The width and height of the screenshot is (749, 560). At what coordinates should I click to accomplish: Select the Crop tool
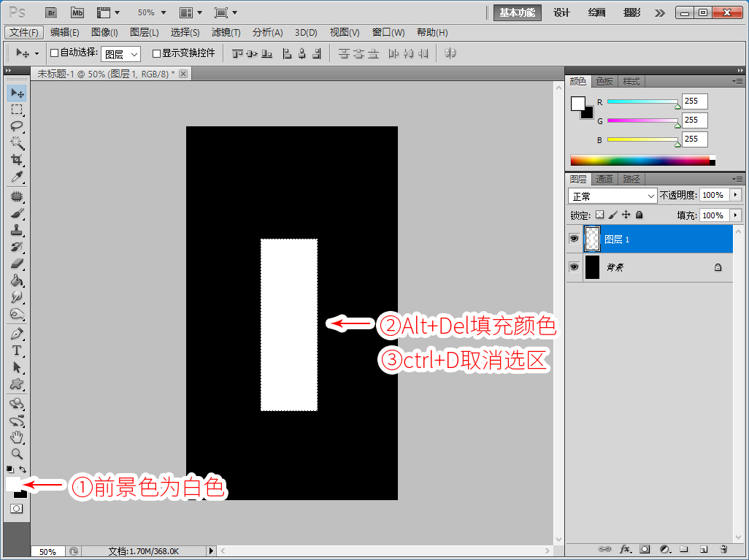point(17,160)
